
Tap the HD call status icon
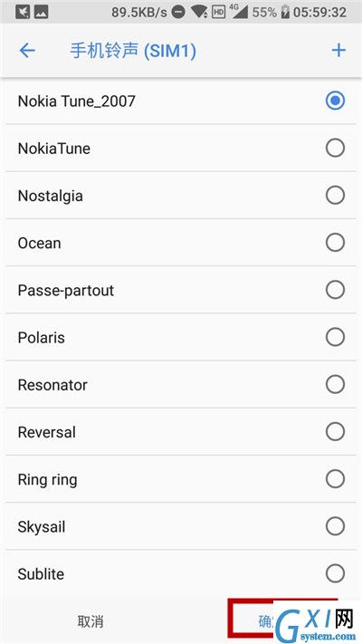(x=218, y=13)
